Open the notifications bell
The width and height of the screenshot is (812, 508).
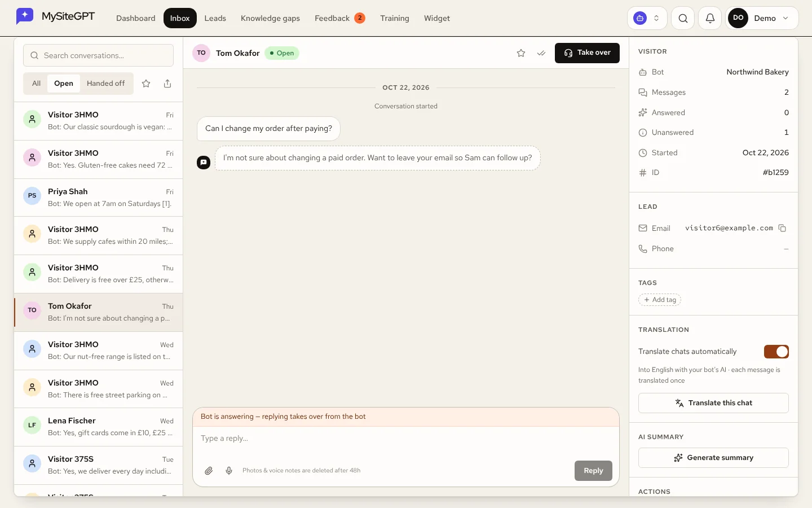click(x=710, y=18)
